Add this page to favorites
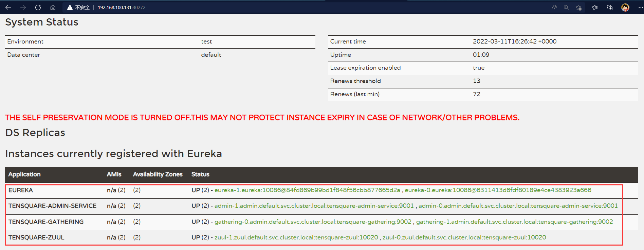The image size is (644, 250). (x=579, y=7)
